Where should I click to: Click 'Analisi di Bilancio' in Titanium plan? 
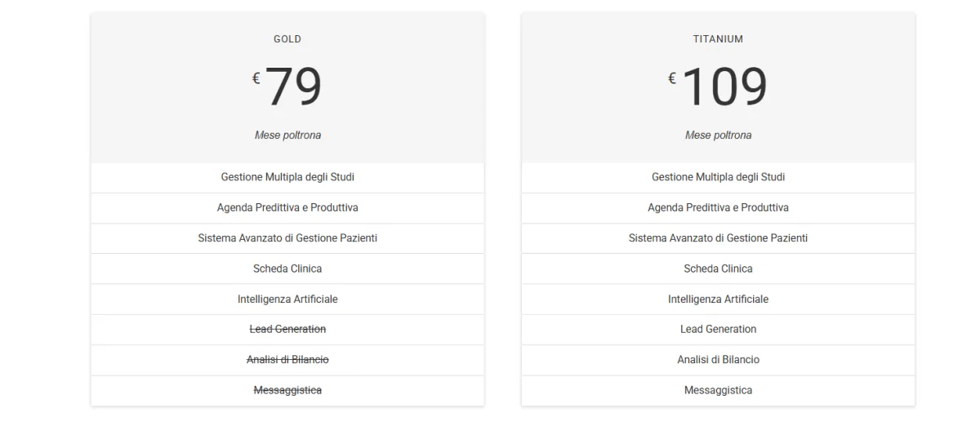tap(718, 360)
